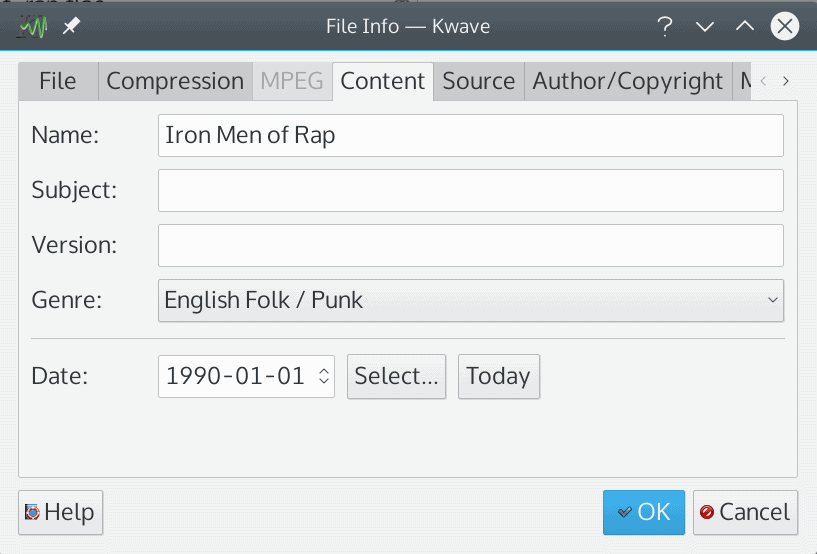Set the date using Today button
This screenshot has width=817, height=554.
pyautogui.click(x=499, y=376)
